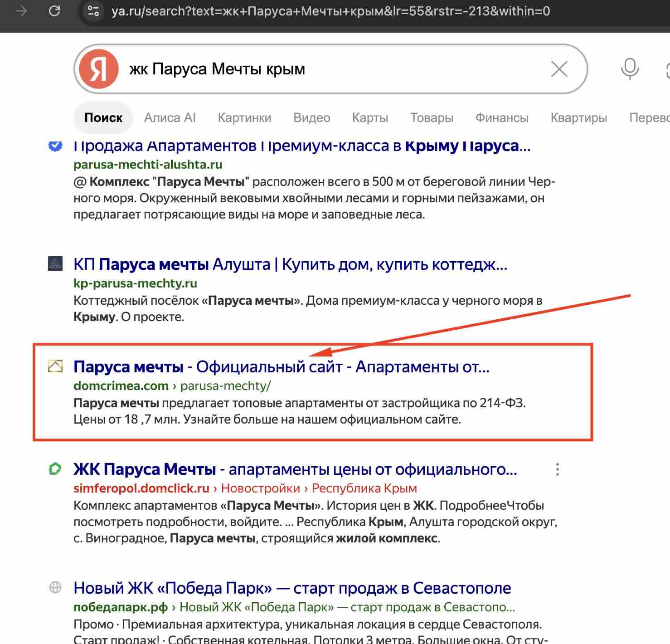Click the domcrimea.com result favicon

(x=55, y=366)
